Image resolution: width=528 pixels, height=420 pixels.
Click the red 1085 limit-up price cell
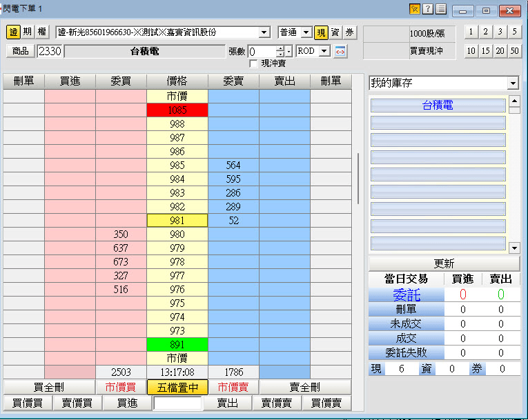click(177, 110)
